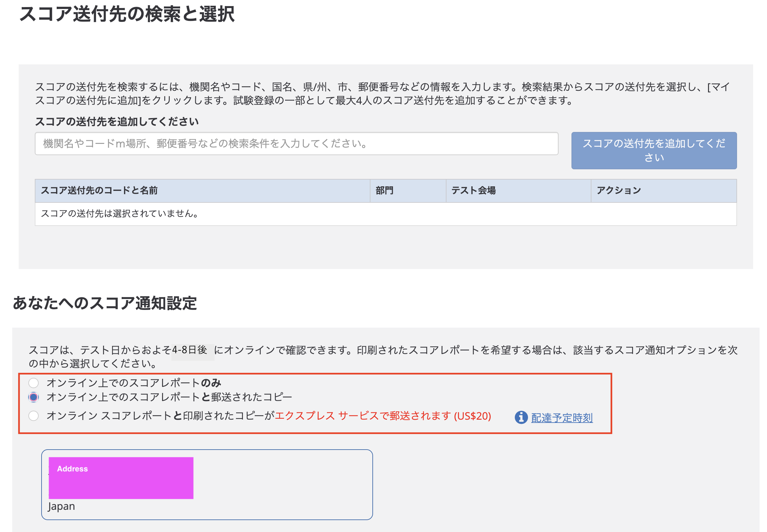Click the 4-8日後 highlighted text

189,350
